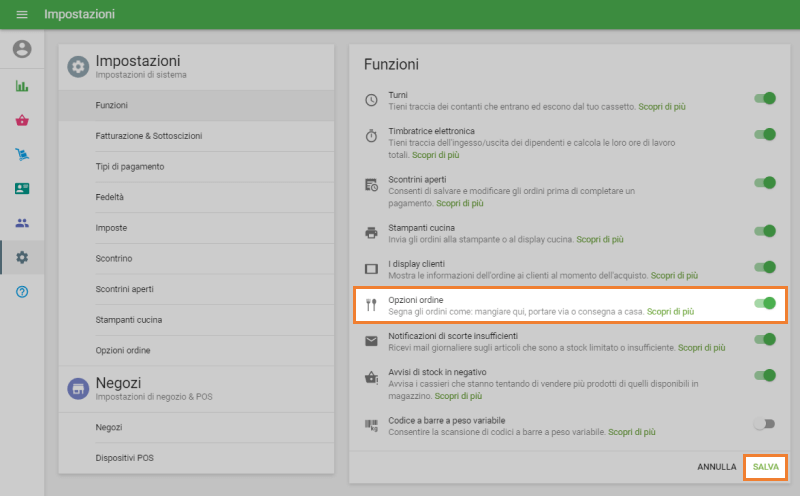Click the user account icon in sidebar
This screenshot has width=800, height=496.
pos(22,49)
